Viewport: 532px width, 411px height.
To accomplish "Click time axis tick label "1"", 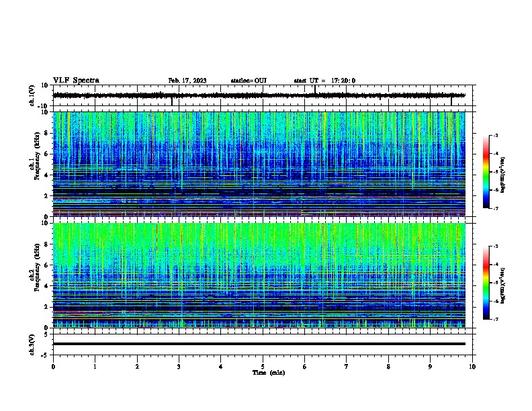I will (95, 367).
